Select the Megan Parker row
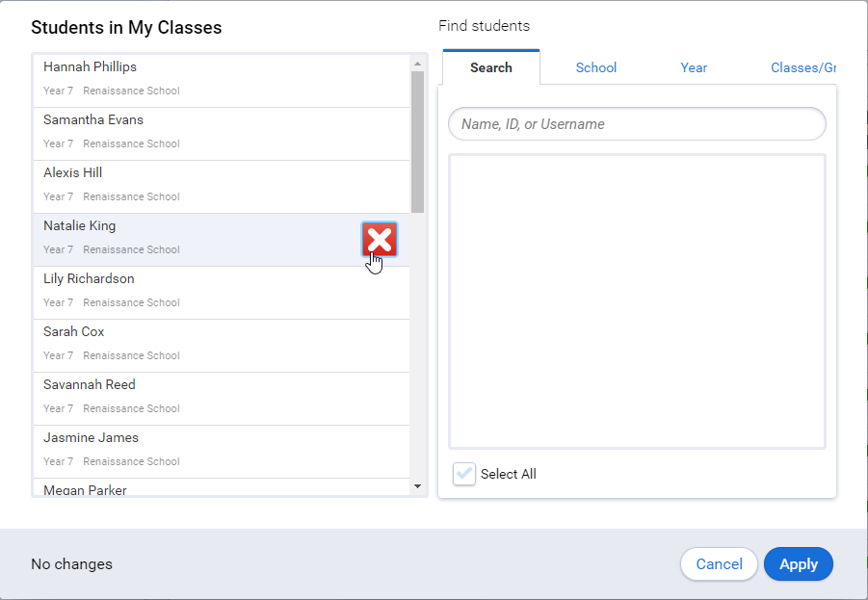Image resolution: width=868 pixels, height=600 pixels. [x=222, y=487]
